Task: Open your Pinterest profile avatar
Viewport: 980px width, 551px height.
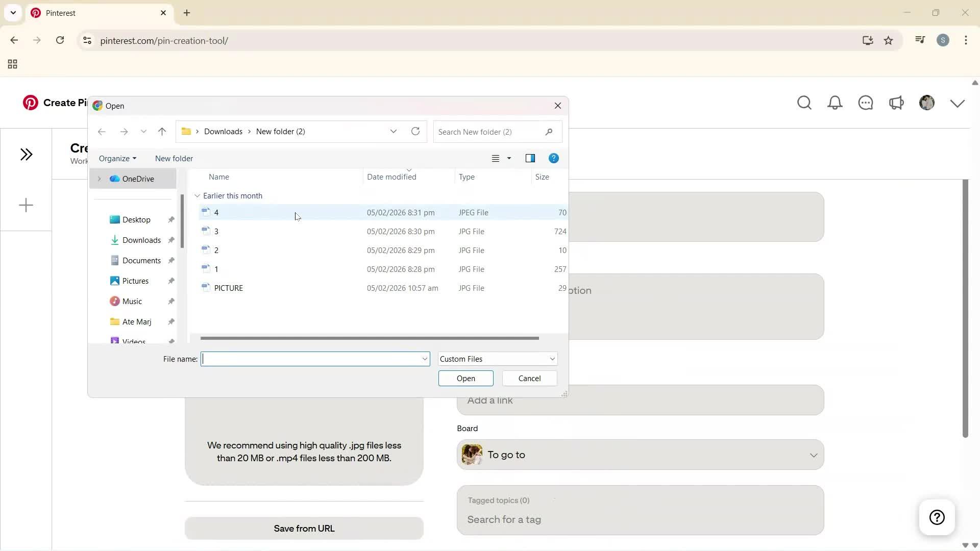Action: pyautogui.click(x=927, y=103)
